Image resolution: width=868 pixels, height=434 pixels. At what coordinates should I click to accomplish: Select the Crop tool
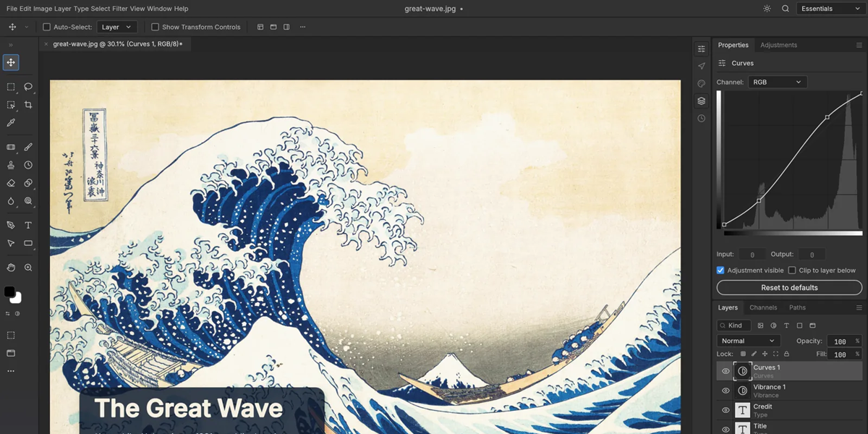(x=28, y=105)
